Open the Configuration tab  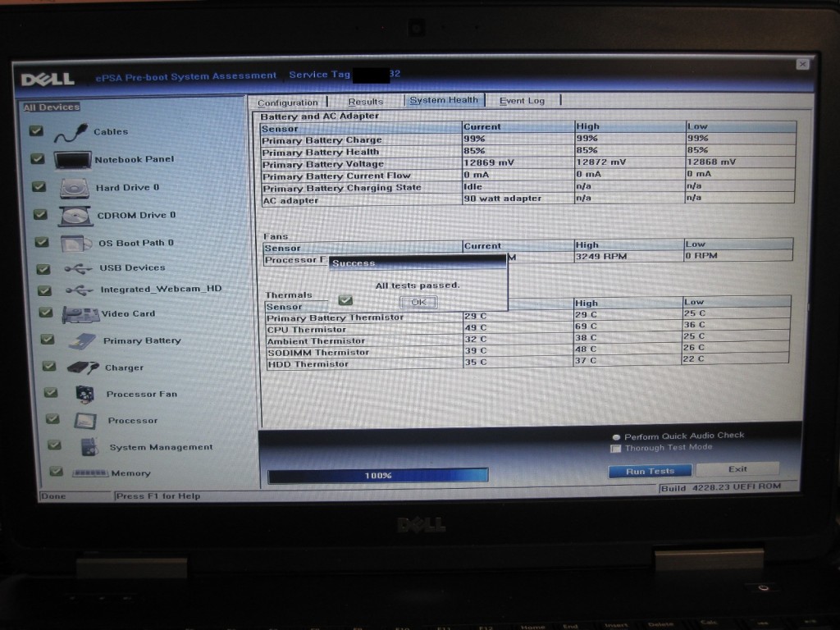[x=288, y=103]
